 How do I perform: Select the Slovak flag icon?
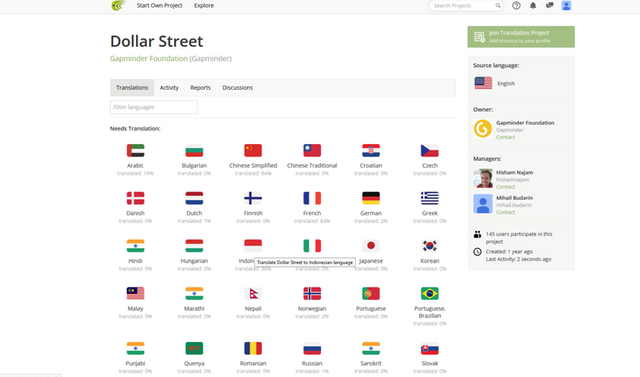430,349
